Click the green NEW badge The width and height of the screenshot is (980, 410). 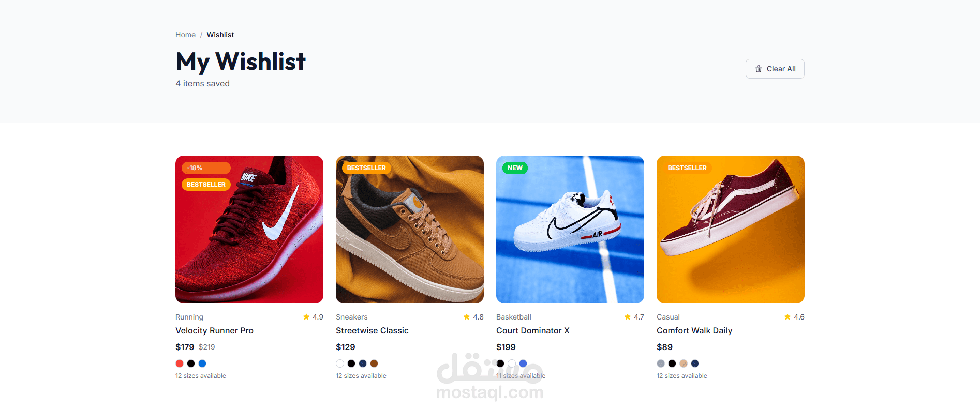tap(515, 168)
